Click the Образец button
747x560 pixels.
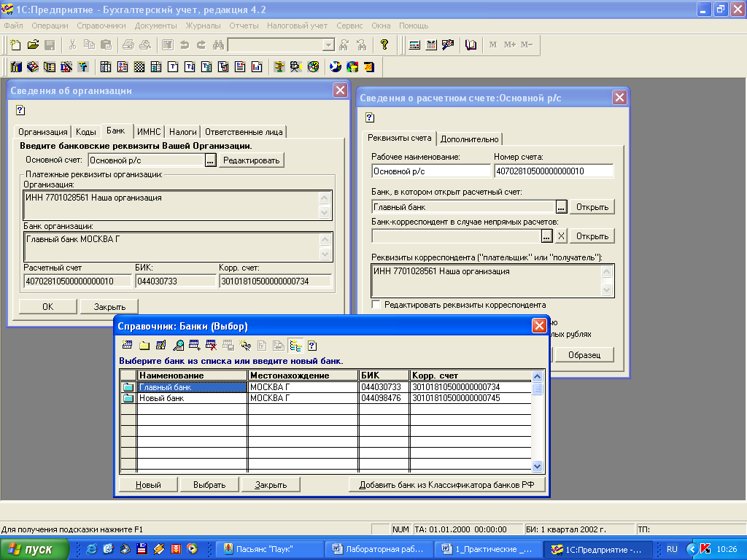(x=584, y=355)
